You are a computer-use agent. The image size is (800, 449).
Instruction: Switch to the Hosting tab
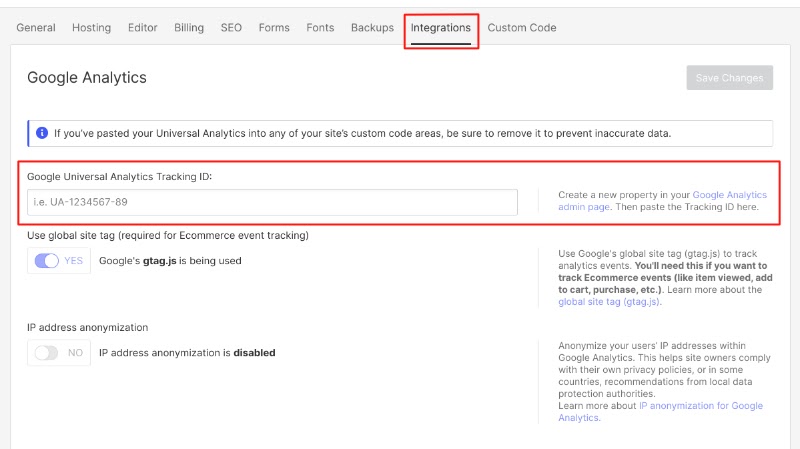pyautogui.click(x=91, y=28)
